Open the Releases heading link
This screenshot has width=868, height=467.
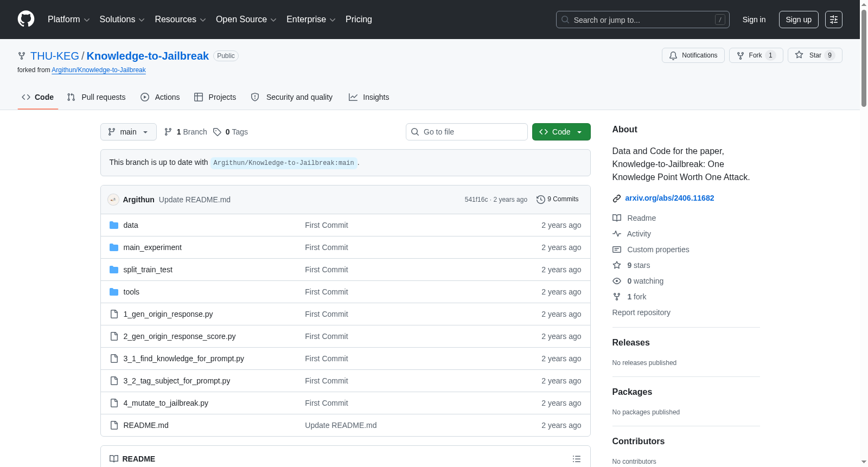tap(631, 343)
